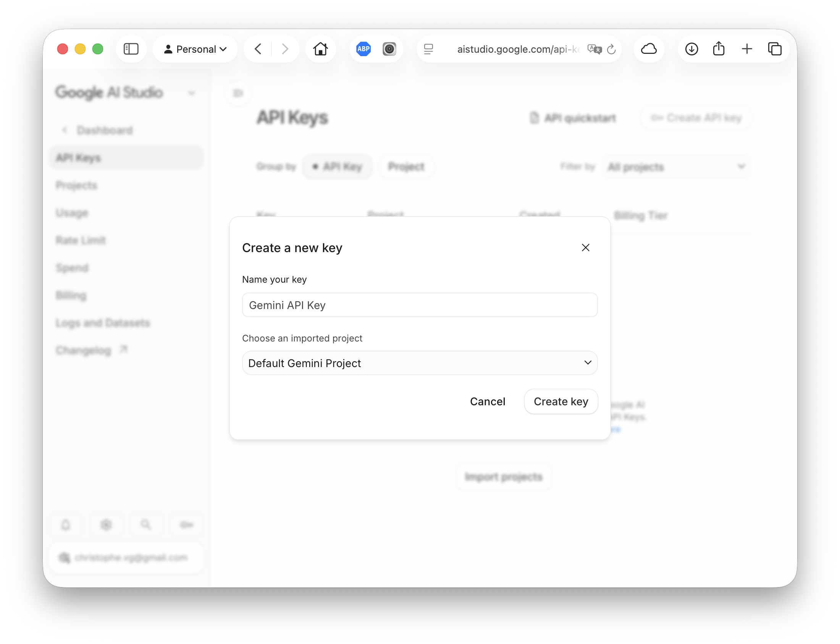Go back to Dashboard in sidebar
Viewport: 840px width, 644px height.
[97, 130]
